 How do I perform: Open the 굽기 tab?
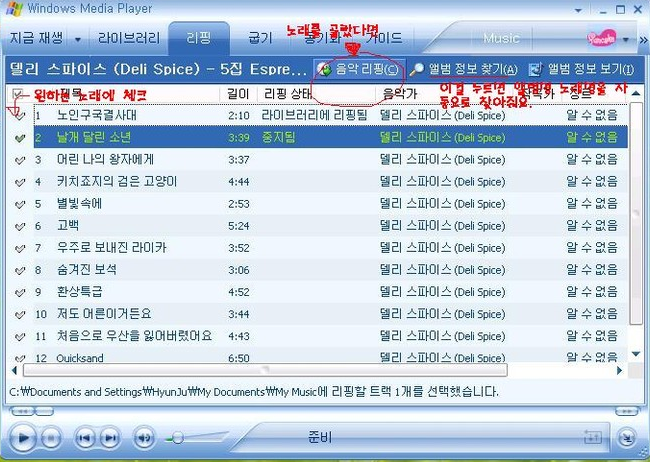point(260,38)
